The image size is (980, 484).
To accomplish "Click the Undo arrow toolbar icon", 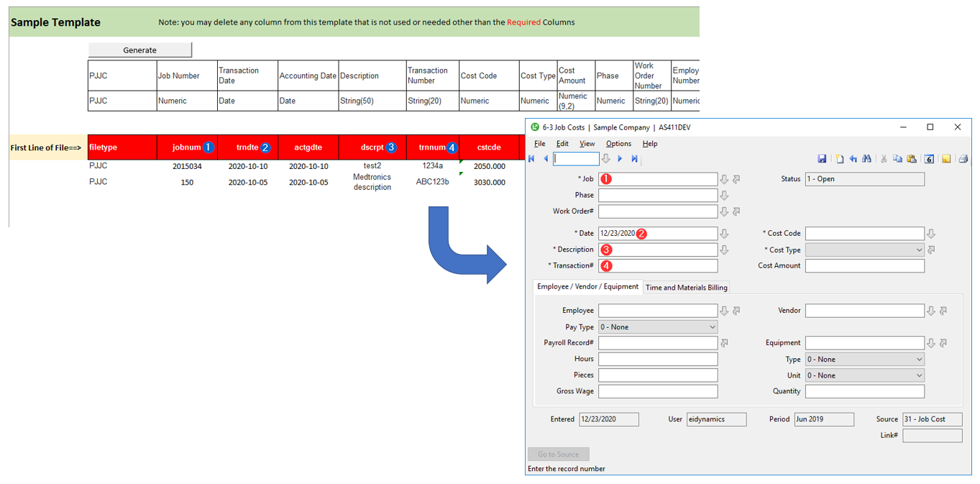I will (853, 159).
